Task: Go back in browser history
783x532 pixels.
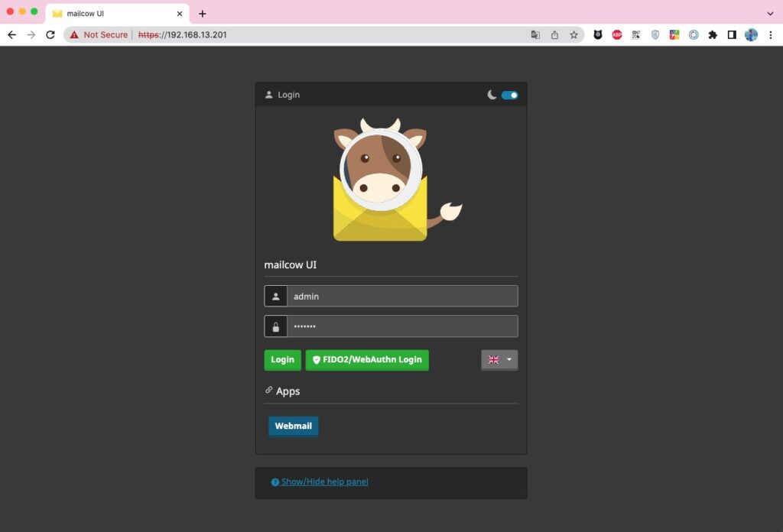Action: coord(12,35)
